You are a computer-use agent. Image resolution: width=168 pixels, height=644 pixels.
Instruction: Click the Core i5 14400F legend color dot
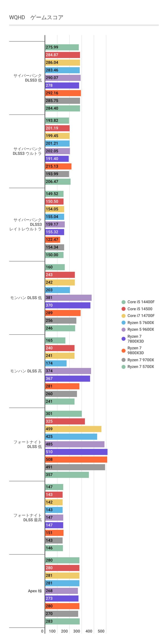click(x=123, y=302)
